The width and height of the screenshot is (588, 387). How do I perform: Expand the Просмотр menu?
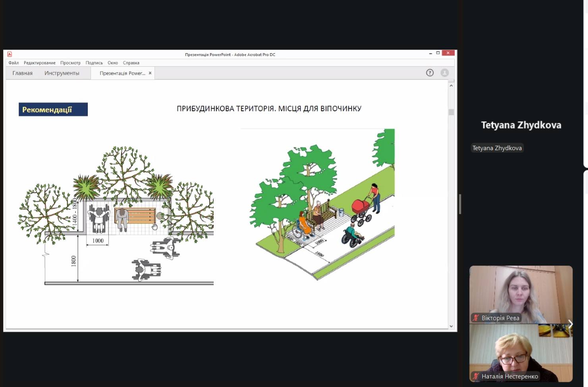click(x=70, y=63)
